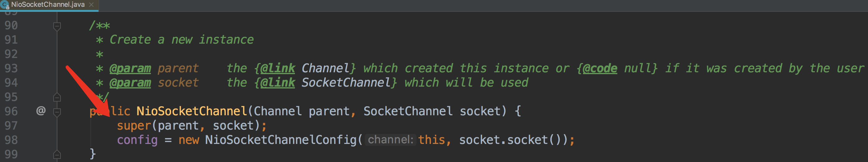The height and width of the screenshot is (162, 868).
Task: Close the NioSocketChannel.java tab
Action: pos(91,5)
